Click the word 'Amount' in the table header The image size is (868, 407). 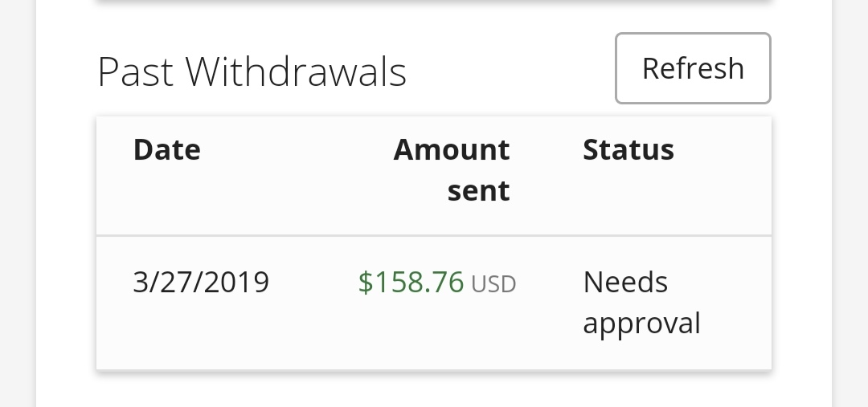click(451, 149)
